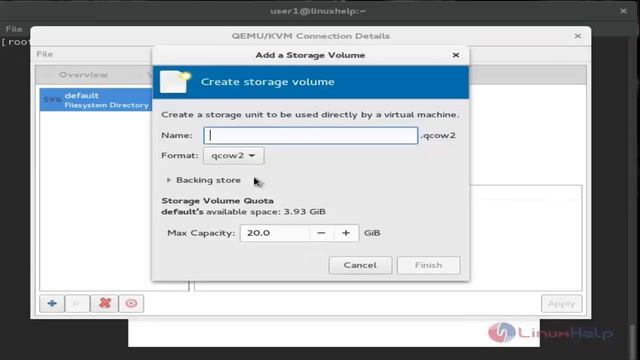Increase Max Capacity with plus button
640x360 pixels.
[346, 233]
